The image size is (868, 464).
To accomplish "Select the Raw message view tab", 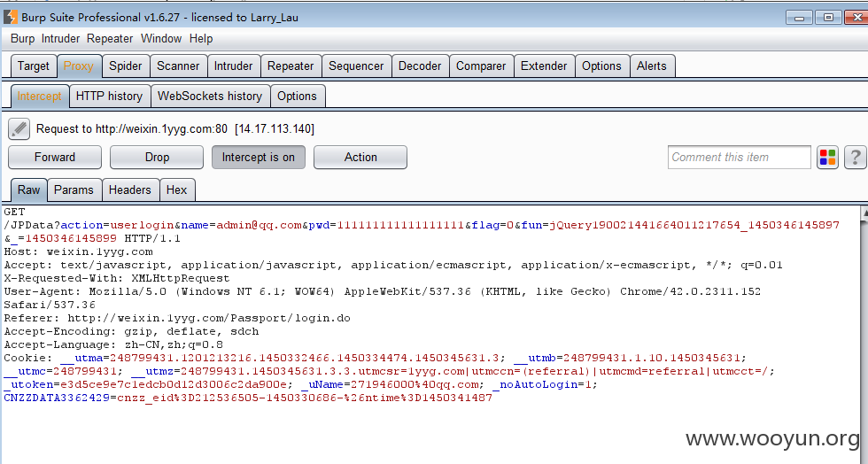I will [28, 189].
